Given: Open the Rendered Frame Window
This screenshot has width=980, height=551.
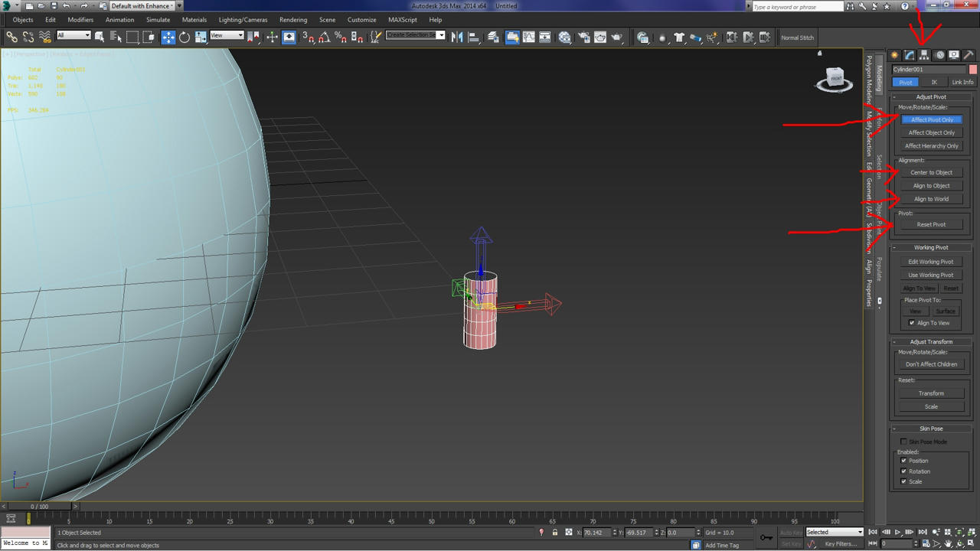Looking at the screenshot, I should [600, 37].
